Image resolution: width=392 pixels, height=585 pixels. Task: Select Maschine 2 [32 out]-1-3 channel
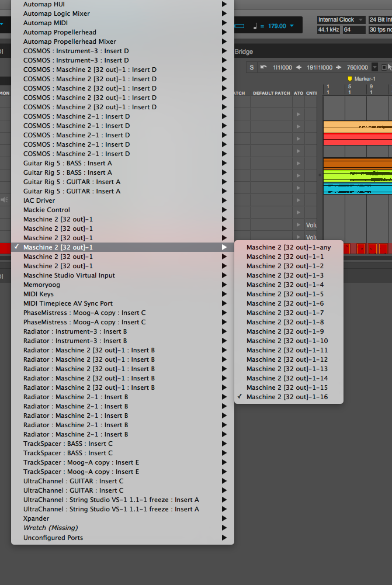pos(289,275)
